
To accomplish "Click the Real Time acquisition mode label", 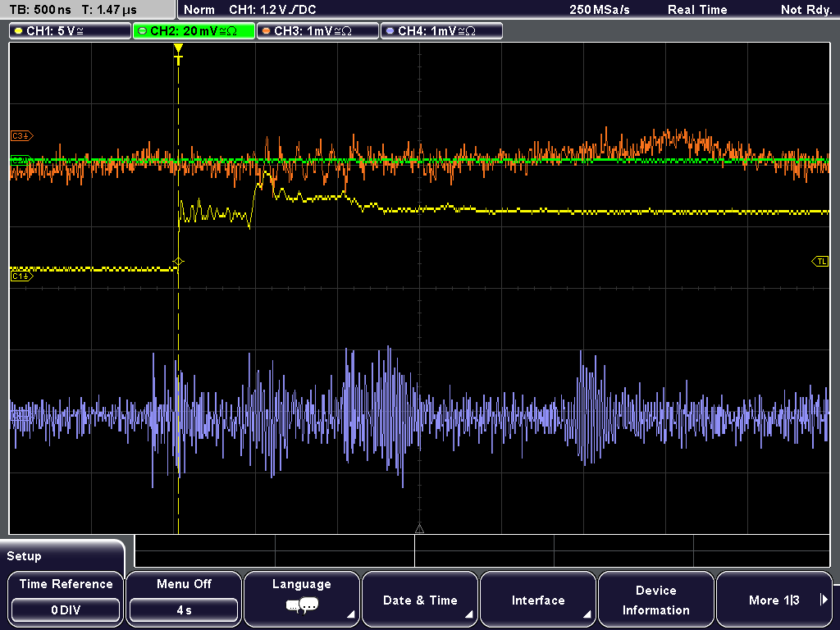I will 697,10.
